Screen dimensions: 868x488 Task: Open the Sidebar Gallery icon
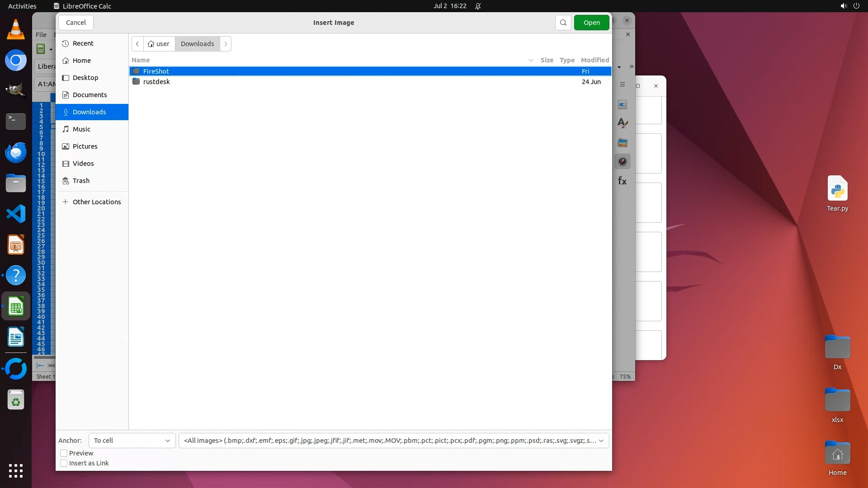point(623,143)
